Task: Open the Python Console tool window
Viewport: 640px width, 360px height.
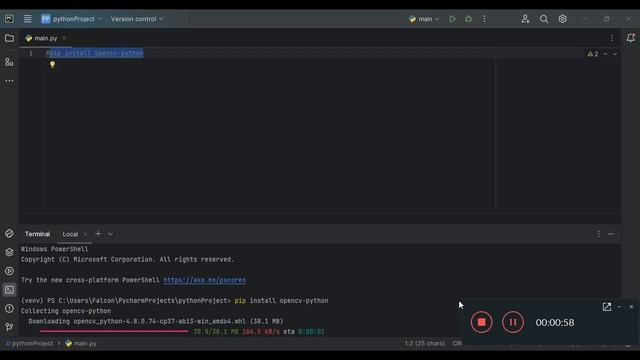Action: 9,233
